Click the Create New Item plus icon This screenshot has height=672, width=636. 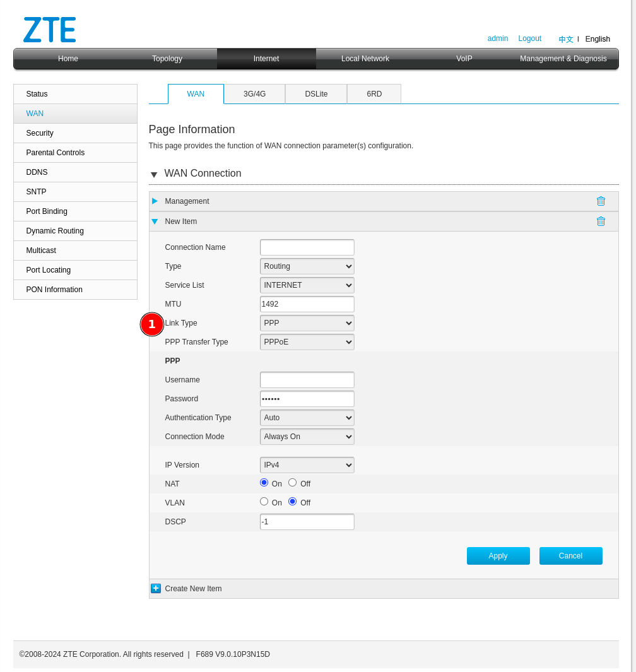coord(156,589)
